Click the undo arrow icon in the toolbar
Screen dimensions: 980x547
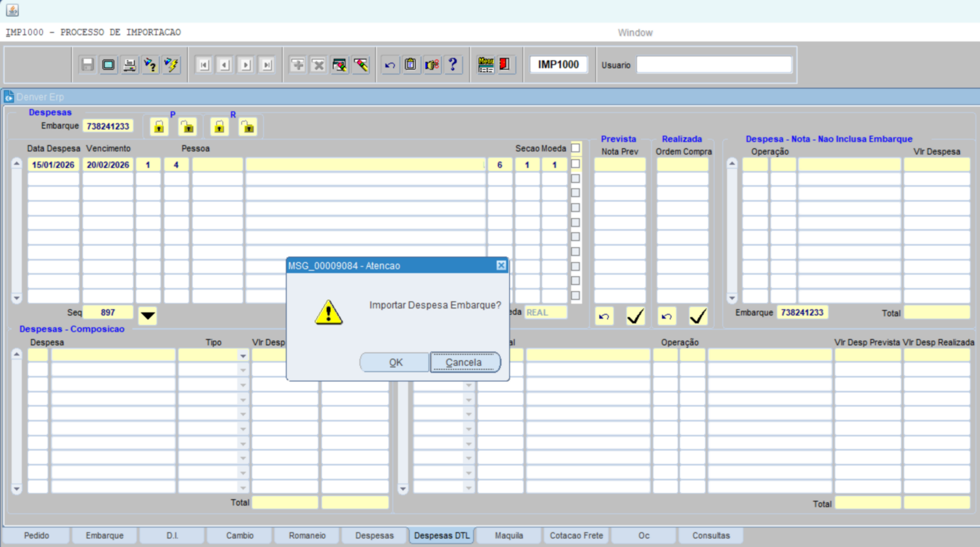click(x=390, y=65)
